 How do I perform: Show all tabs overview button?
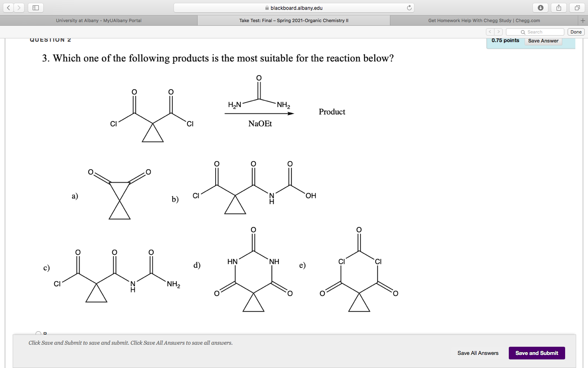577,8
